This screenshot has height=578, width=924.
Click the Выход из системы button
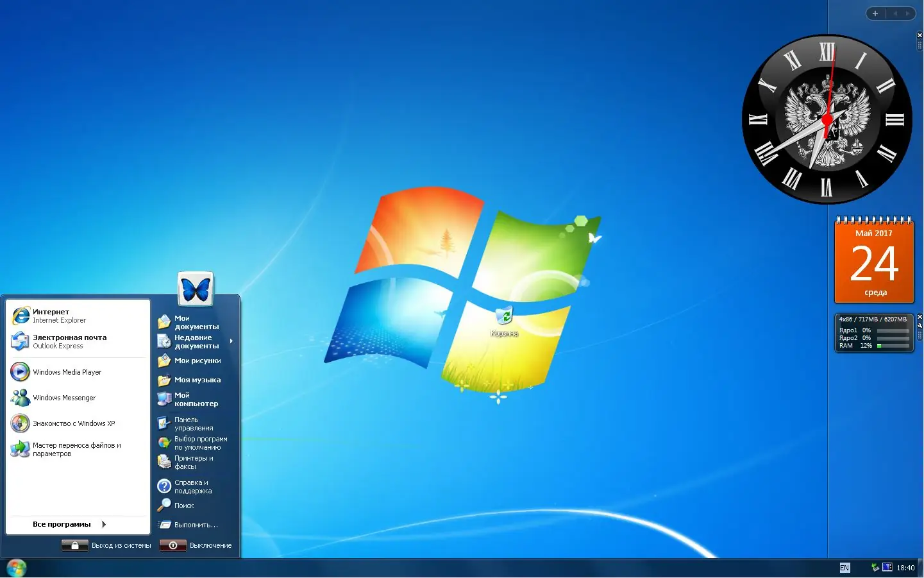106,545
